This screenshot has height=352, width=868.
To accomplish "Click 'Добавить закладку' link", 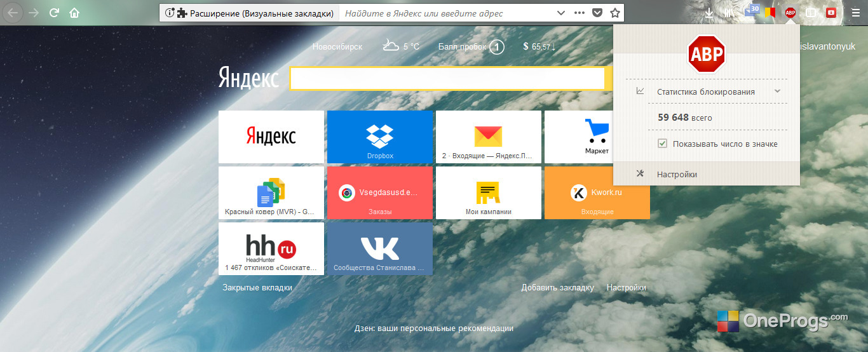I will point(558,288).
